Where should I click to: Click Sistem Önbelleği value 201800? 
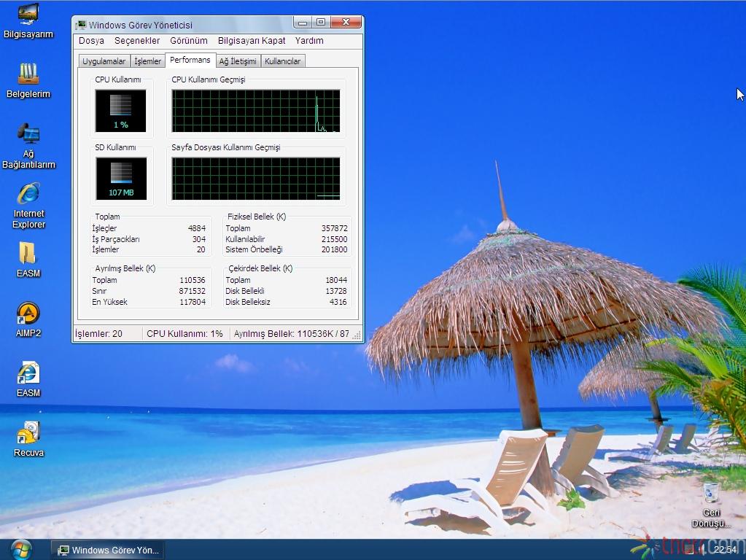tap(335, 249)
